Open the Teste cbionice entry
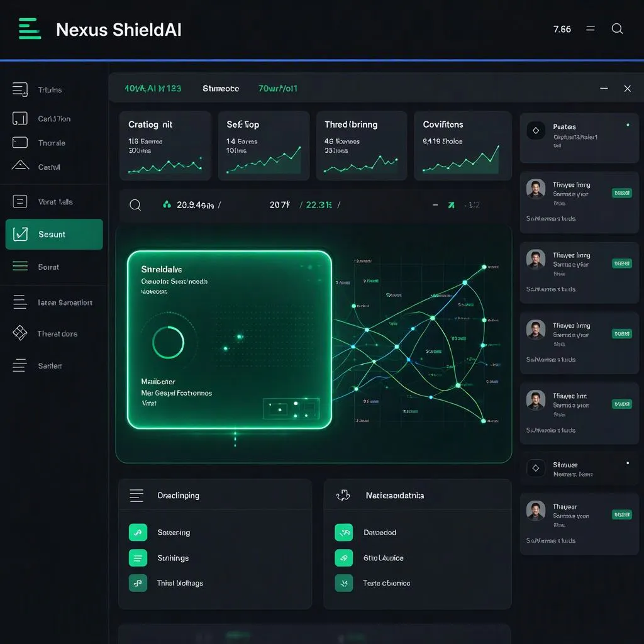 387,583
